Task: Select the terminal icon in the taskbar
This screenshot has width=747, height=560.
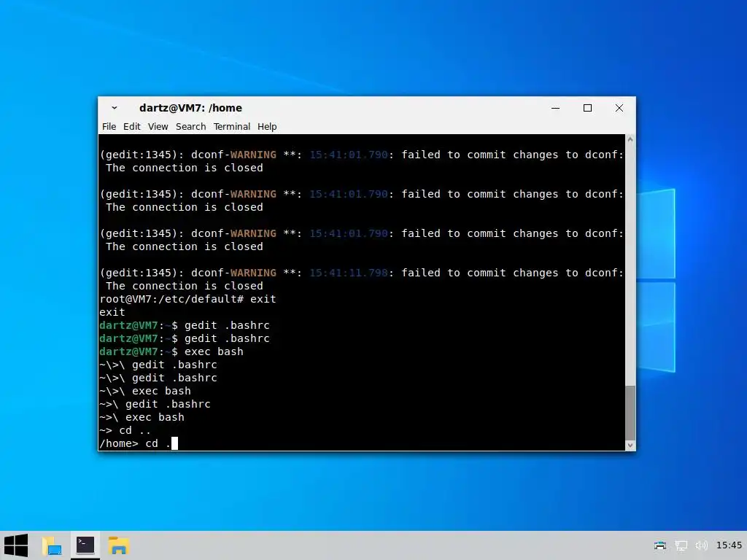Action: [85, 545]
